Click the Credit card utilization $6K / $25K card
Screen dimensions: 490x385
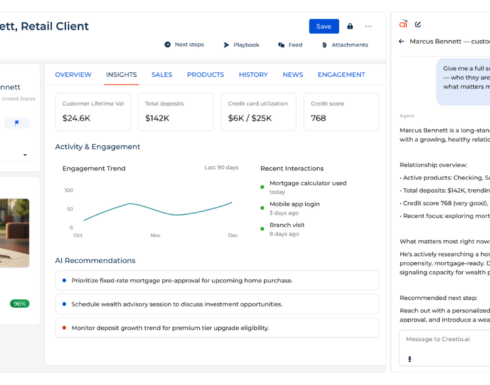258,112
